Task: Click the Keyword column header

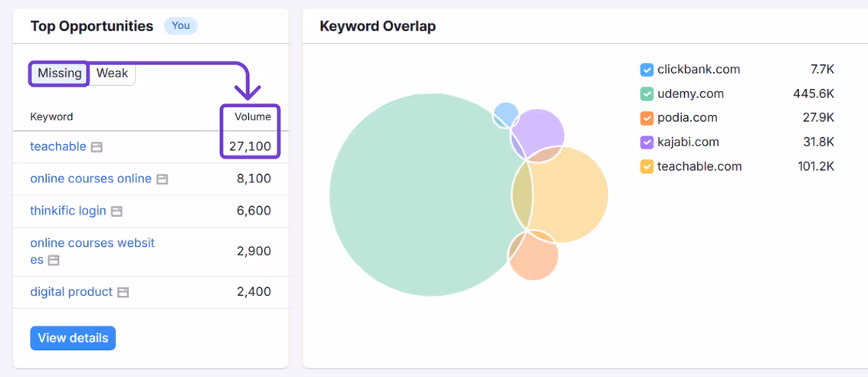Action: tap(51, 116)
